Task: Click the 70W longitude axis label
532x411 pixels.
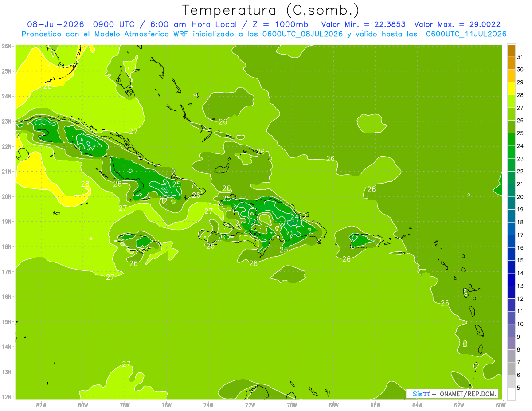Action: point(292,405)
